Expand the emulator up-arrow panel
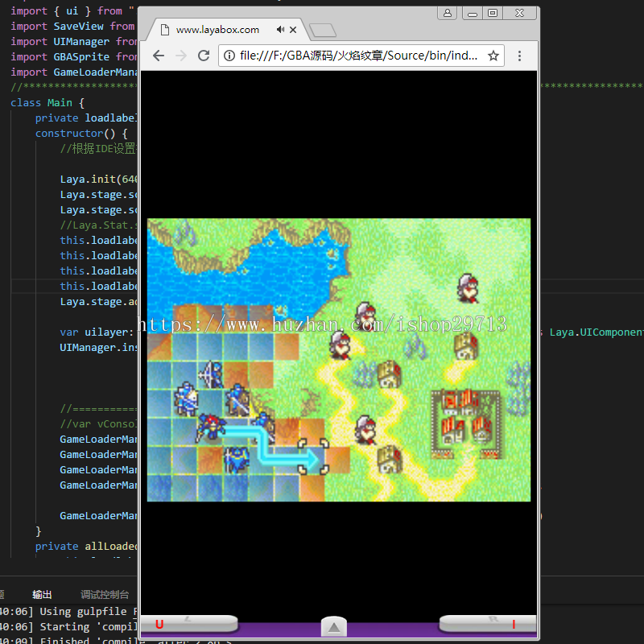Image resolution: width=644 pixels, height=644 pixels. tap(334, 627)
